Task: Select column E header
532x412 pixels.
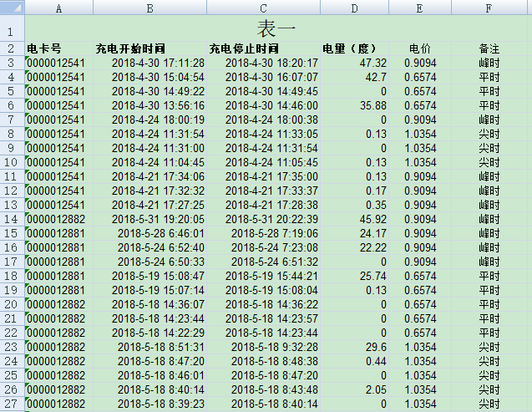Action: 420,8
